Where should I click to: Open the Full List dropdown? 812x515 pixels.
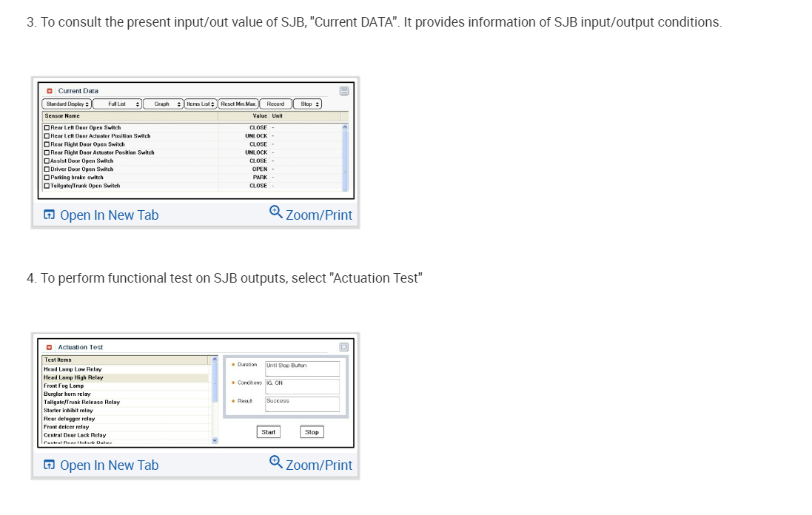click(117, 104)
